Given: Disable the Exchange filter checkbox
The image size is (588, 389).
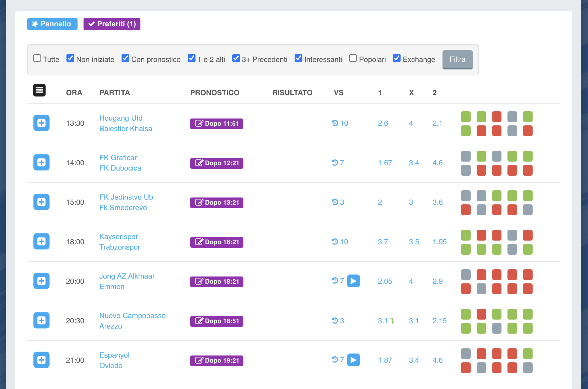Looking at the screenshot, I should click(397, 58).
